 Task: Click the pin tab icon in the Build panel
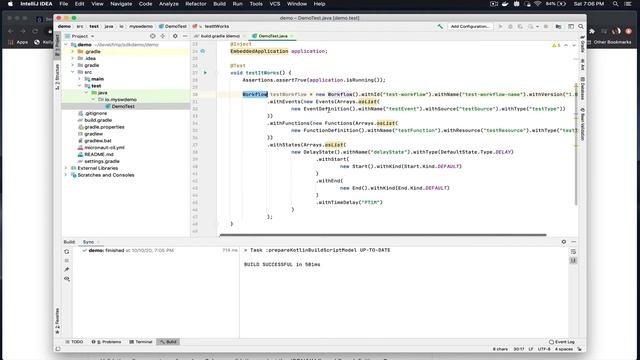[67, 269]
